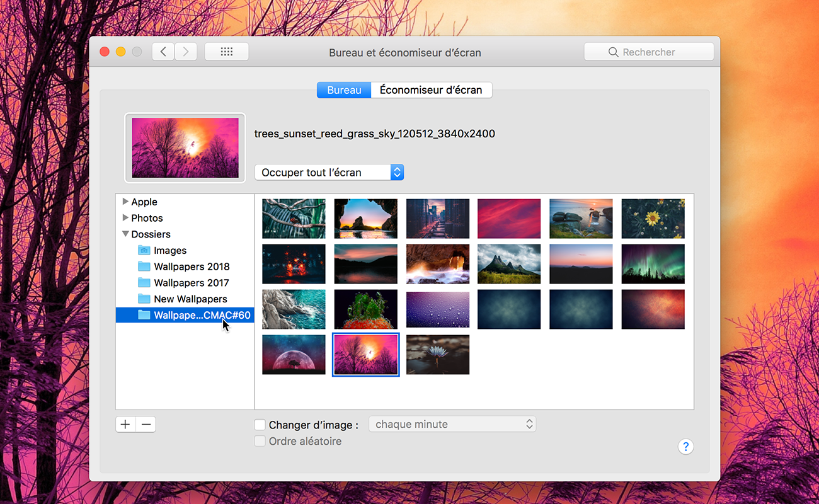Click the Show All grid icon
Screen dimensions: 819x504
pos(226,51)
